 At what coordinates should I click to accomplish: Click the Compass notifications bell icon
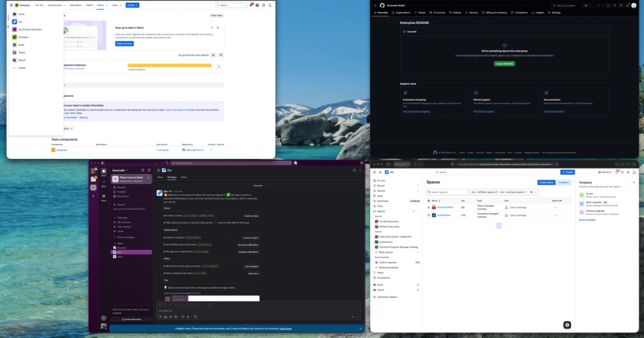[x=251, y=5]
